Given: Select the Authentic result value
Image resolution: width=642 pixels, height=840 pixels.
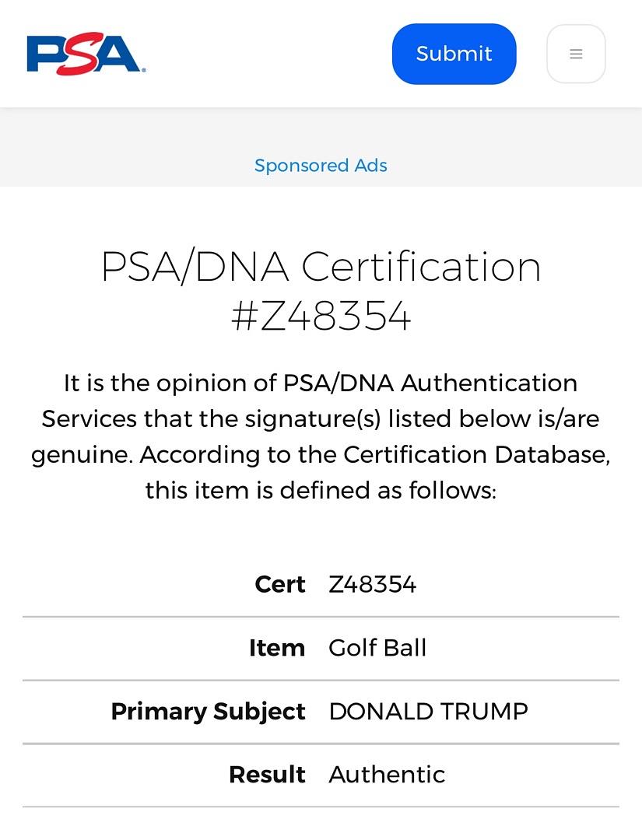Looking at the screenshot, I should (387, 775).
